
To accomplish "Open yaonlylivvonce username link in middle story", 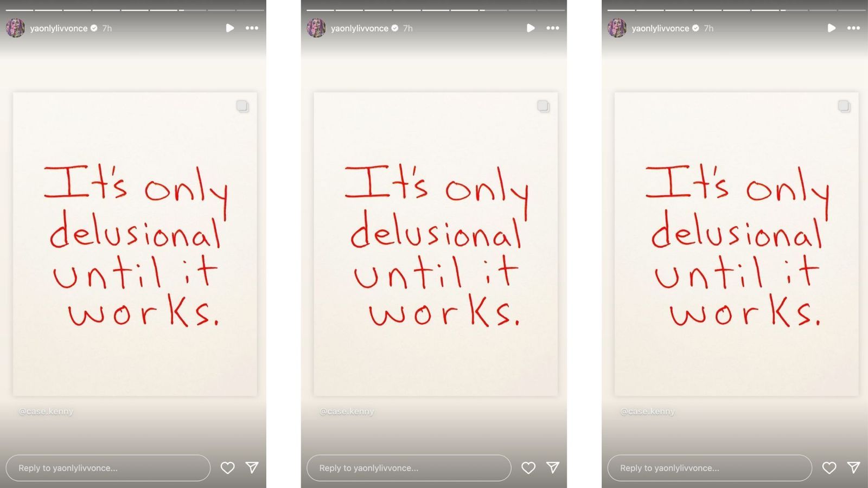I will pyautogui.click(x=360, y=28).
